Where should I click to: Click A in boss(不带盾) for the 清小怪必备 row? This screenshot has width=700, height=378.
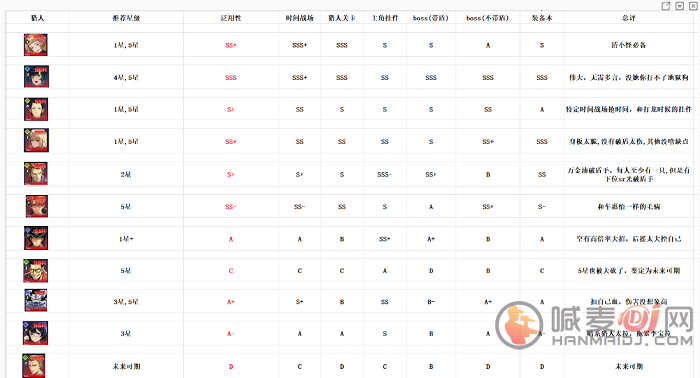(x=488, y=46)
